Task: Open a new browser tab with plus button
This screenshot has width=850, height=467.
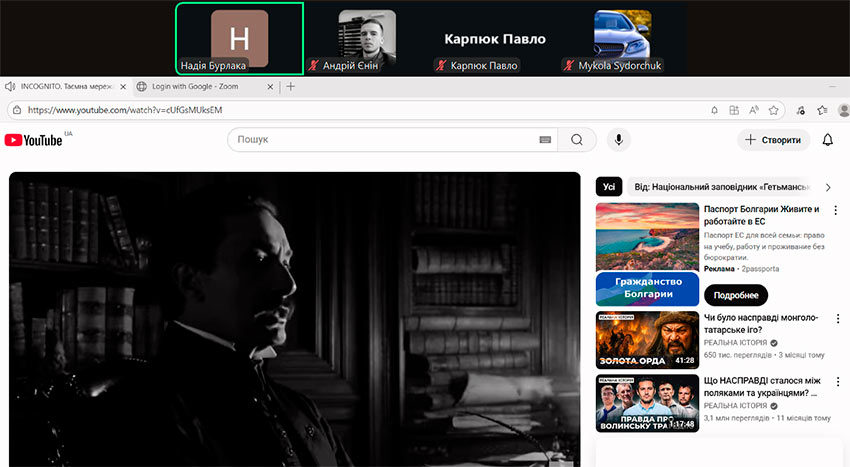Action: click(x=291, y=87)
